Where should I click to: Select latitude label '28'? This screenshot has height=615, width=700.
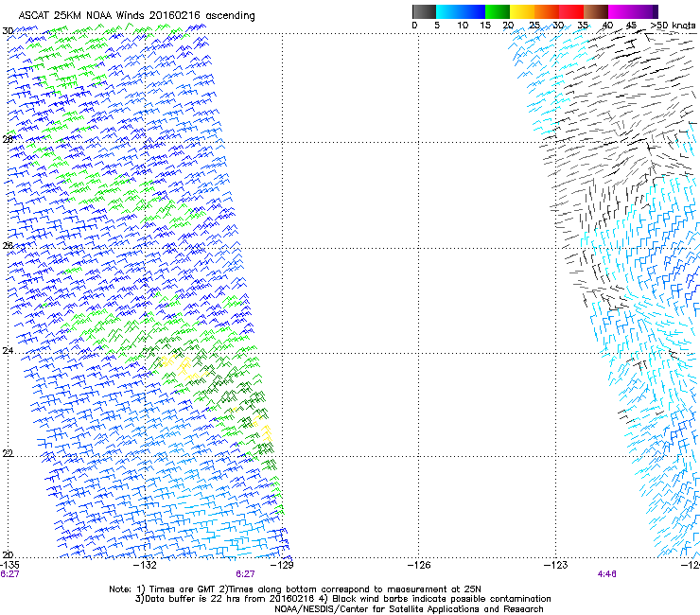8,139
